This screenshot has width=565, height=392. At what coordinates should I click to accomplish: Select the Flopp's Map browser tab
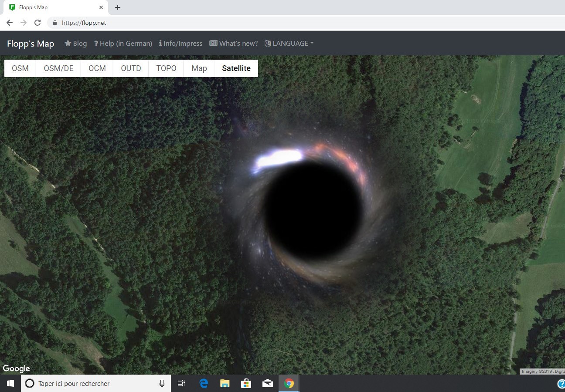(x=56, y=7)
